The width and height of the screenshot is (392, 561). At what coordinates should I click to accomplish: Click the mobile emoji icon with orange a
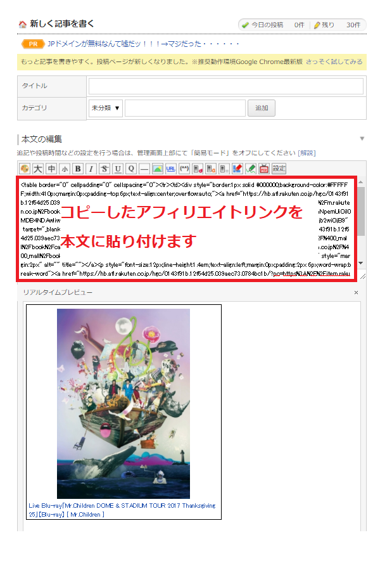coord(211,169)
